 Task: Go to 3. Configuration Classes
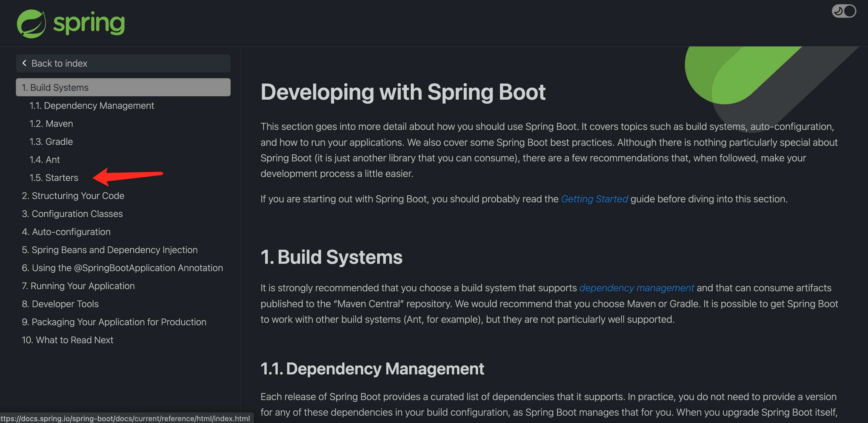(x=72, y=214)
